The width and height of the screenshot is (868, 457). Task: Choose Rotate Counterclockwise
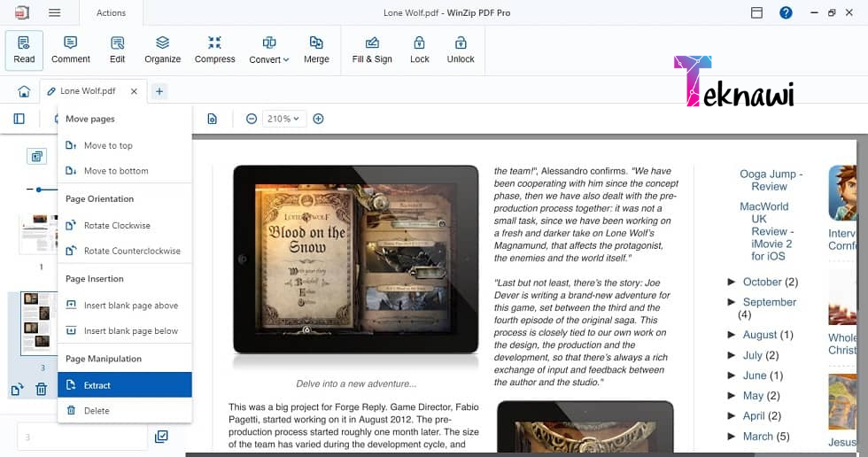[125, 251]
